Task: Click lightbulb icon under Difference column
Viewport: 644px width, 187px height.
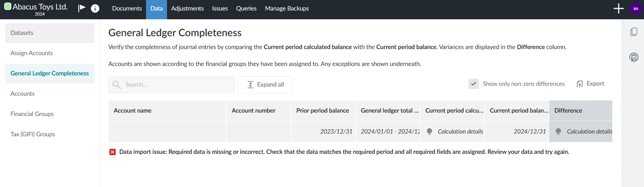Action: click(558, 131)
